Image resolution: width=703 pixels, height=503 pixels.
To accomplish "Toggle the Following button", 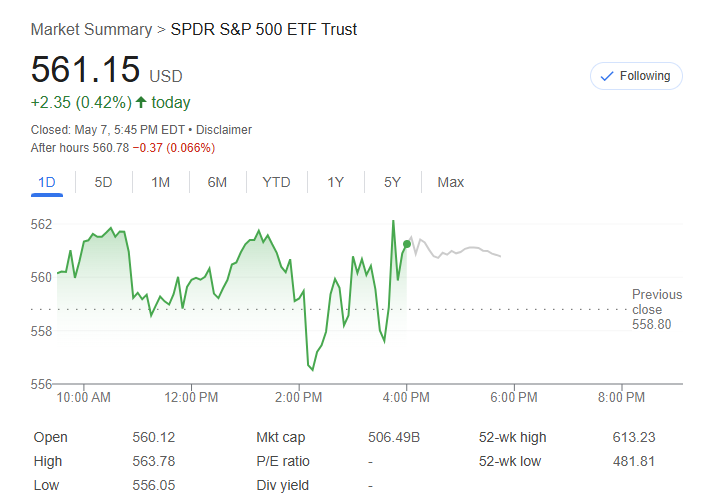I will click(636, 76).
